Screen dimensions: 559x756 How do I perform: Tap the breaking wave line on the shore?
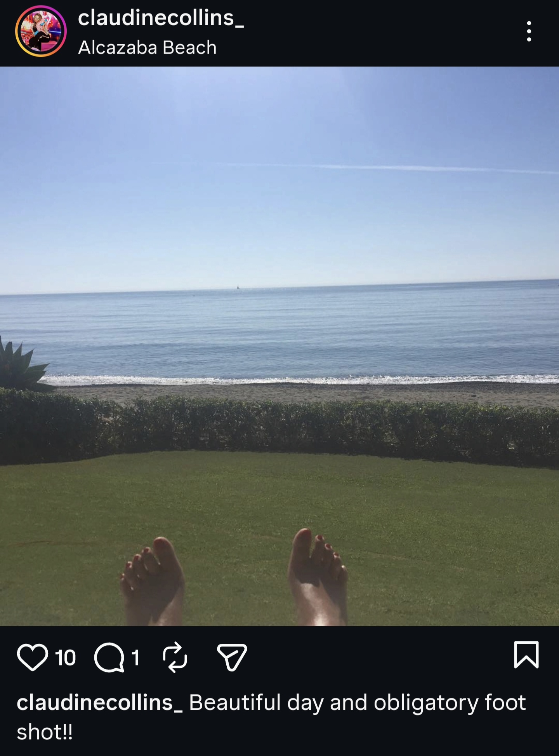(x=299, y=380)
